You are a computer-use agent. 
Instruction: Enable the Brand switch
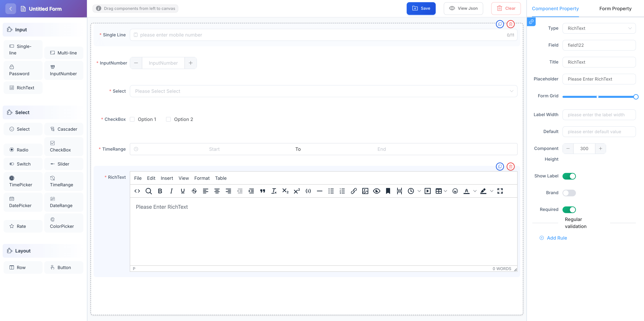coord(569,193)
